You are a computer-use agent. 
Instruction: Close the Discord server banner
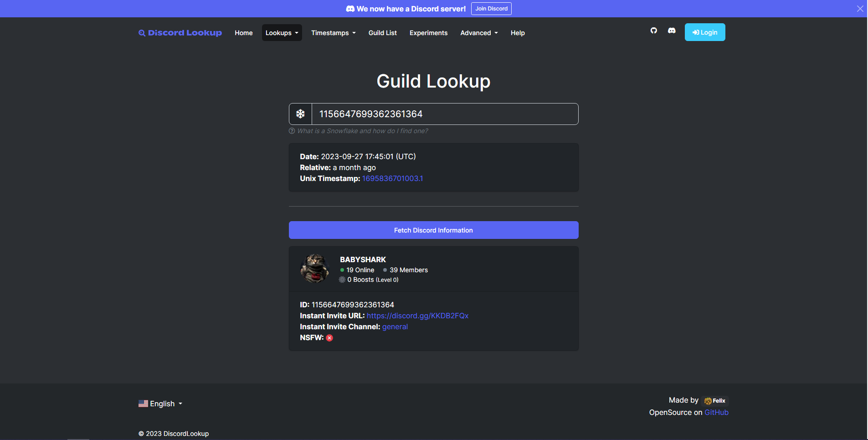tap(860, 9)
